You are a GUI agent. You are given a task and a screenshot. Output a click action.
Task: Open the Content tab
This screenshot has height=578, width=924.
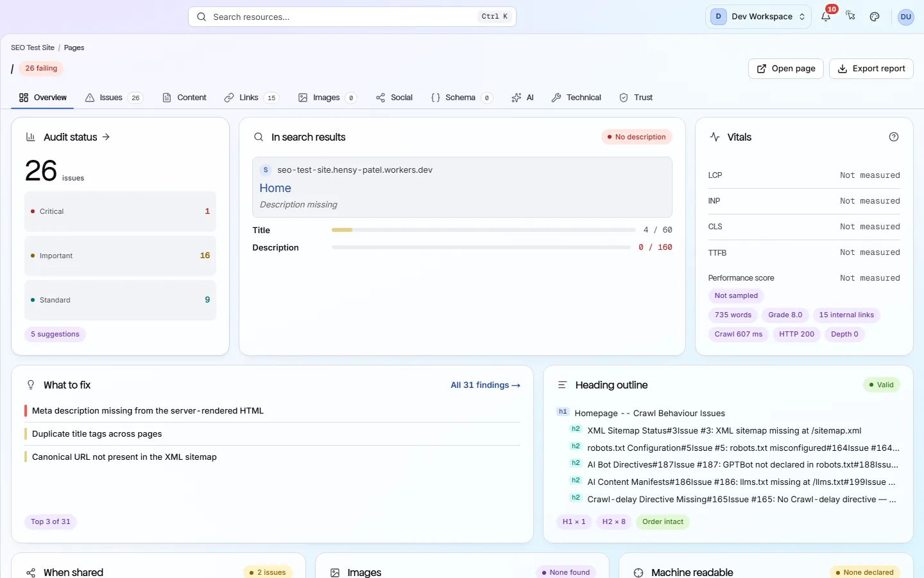pos(185,98)
